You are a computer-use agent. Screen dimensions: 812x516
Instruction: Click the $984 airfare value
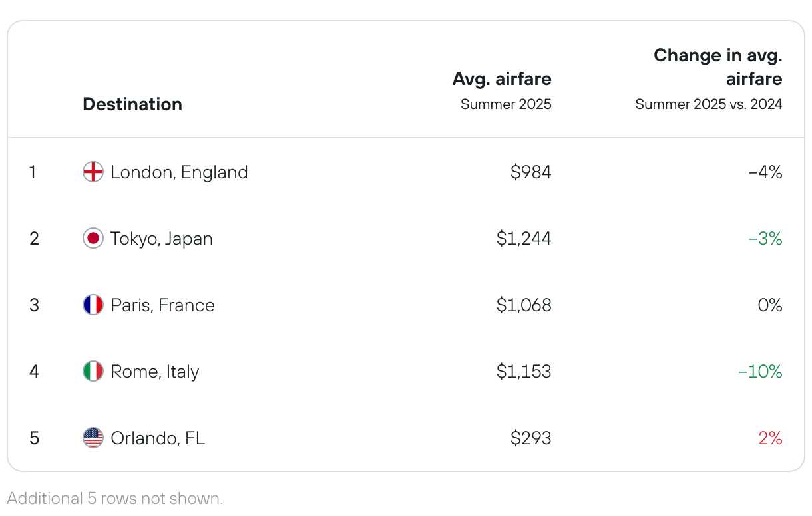[x=531, y=172]
